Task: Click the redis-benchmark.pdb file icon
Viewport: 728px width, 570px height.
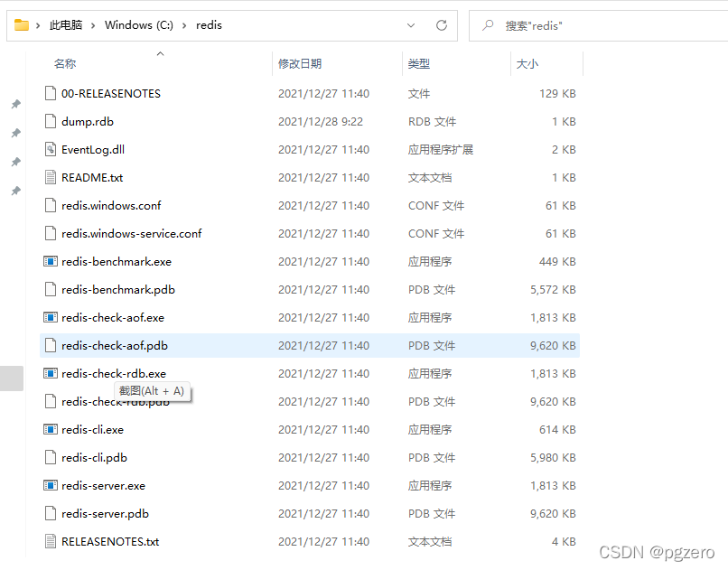Action: click(51, 290)
